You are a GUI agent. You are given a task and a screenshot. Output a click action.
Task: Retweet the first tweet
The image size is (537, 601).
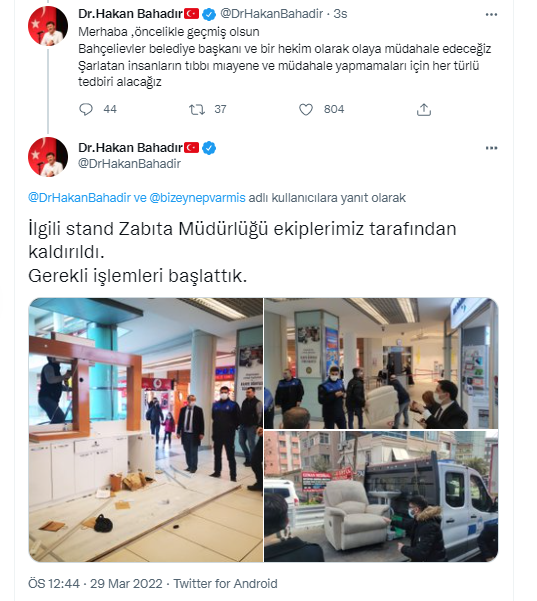197,110
